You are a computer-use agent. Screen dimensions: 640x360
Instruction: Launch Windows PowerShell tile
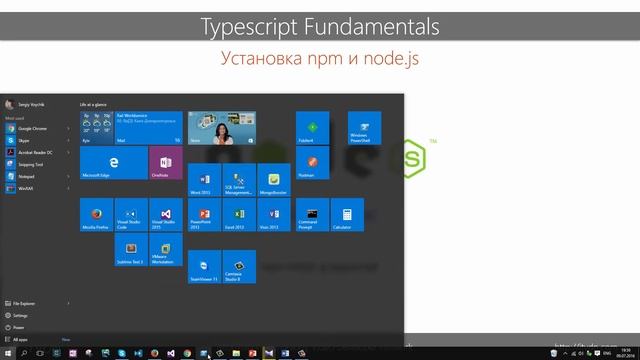(x=364, y=128)
